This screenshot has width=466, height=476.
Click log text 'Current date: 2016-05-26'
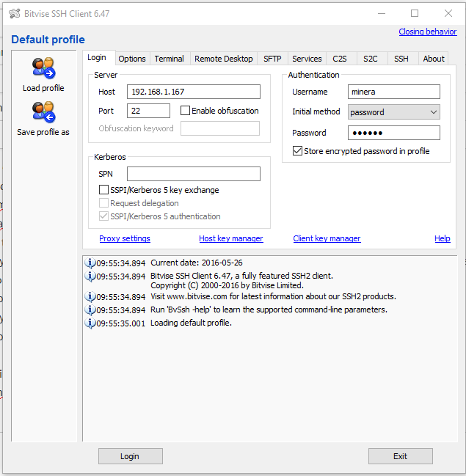pos(197,263)
